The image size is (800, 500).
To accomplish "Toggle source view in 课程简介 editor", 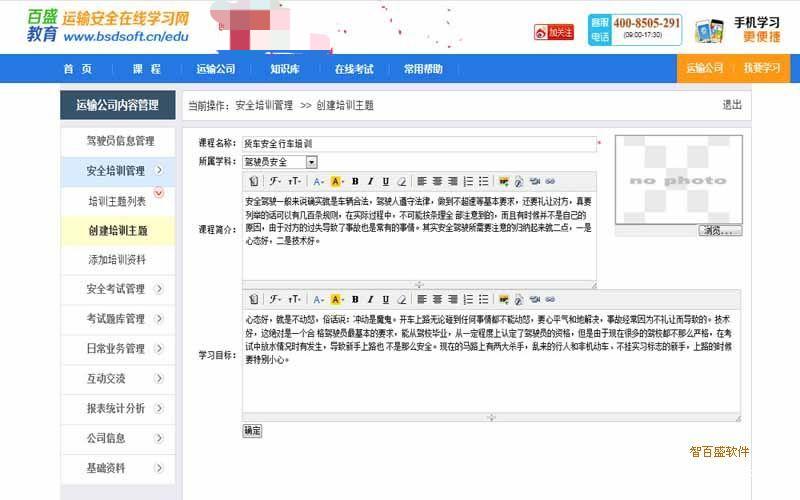I will (254, 181).
